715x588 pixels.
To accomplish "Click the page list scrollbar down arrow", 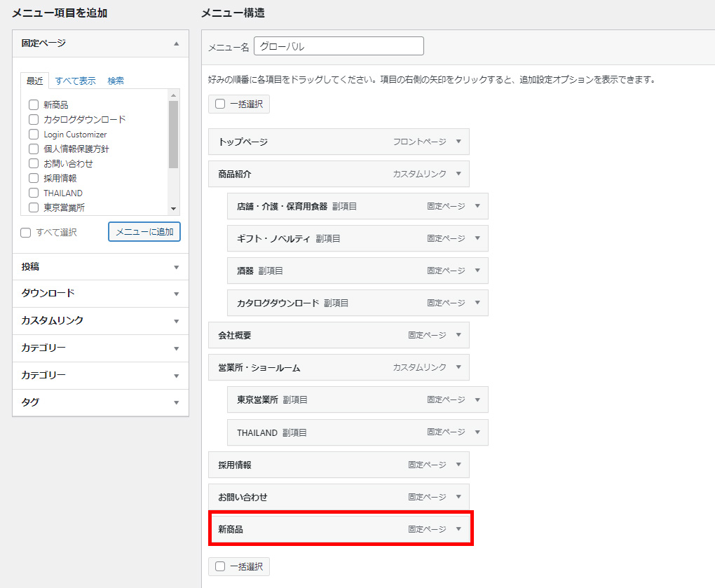I will pyautogui.click(x=173, y=209).
